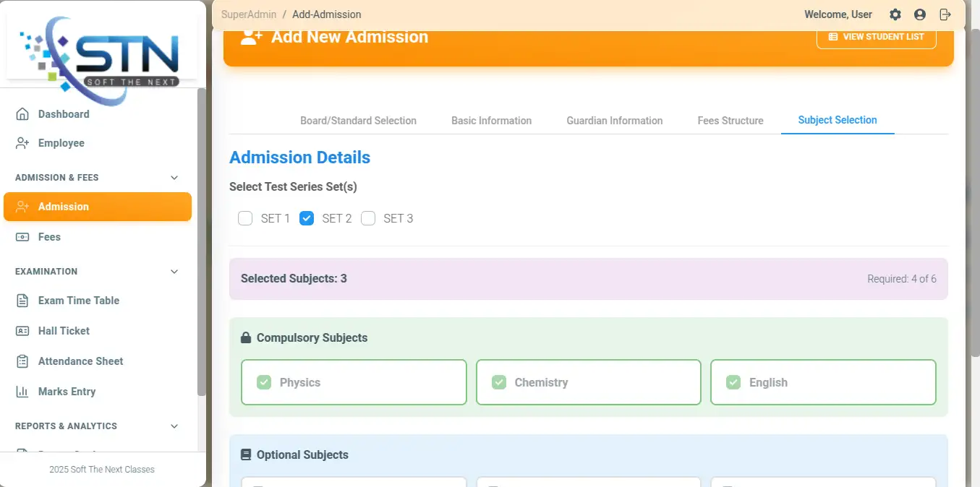This screenshot has height=487, width=980.
Task: Click the Marks Entry chart icon
Action: coord(22,392)
